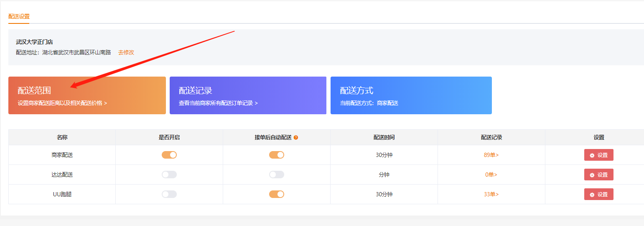Enable the UU跑腿 是否开启 switch
Image resolution: width=644 pixels, height=226 pixels.
click(x=169, y=194)
